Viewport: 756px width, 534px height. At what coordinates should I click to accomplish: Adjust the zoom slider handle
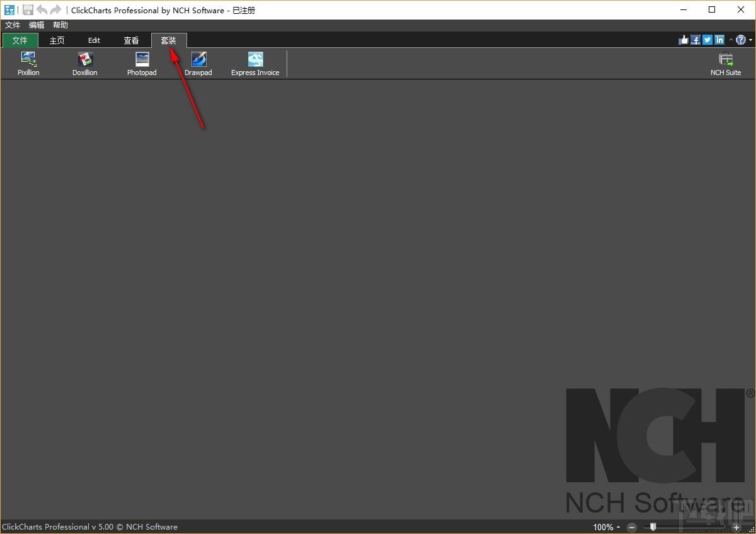(653, 527)
